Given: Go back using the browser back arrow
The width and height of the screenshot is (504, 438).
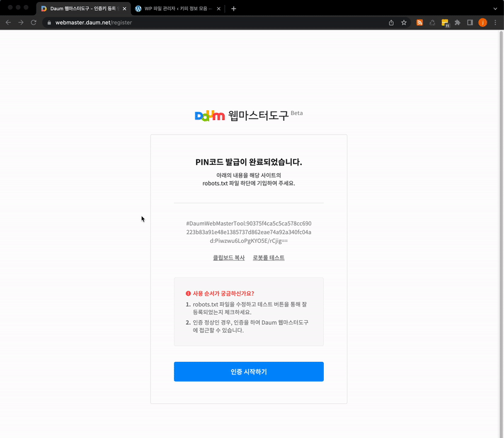Looking at the screenshot, I should 8,23.
